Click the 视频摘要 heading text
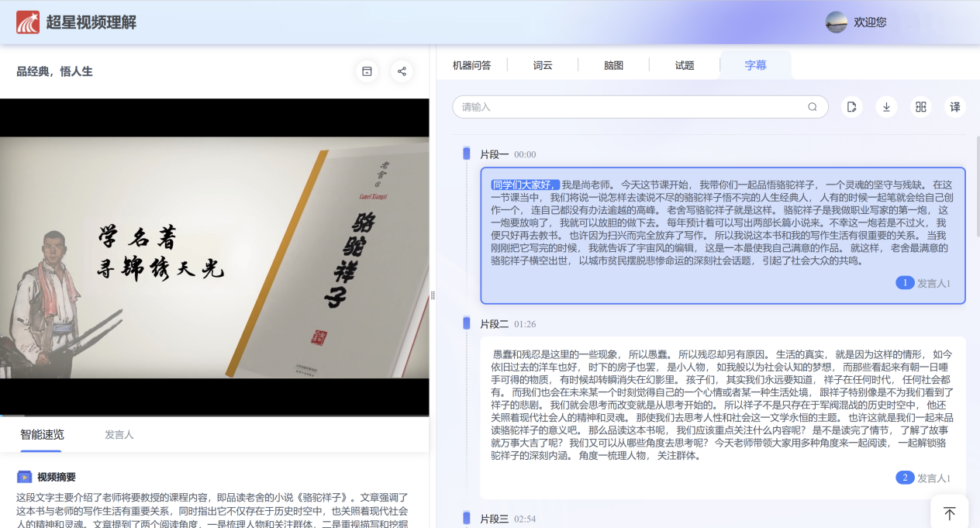This screenshot has width=980, height=528. [x=57, y=477]
